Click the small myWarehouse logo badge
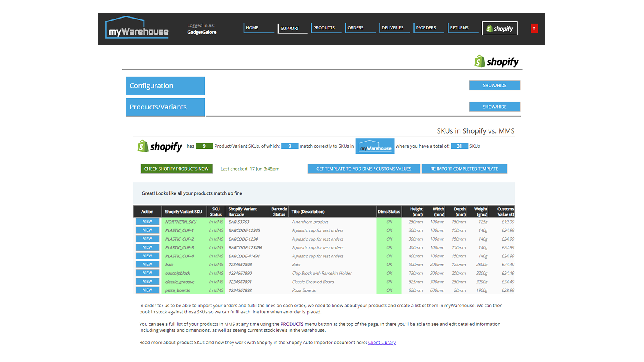The width and height of the screenshot is (644, 362). pyautogui.click(x=375, y=146)
